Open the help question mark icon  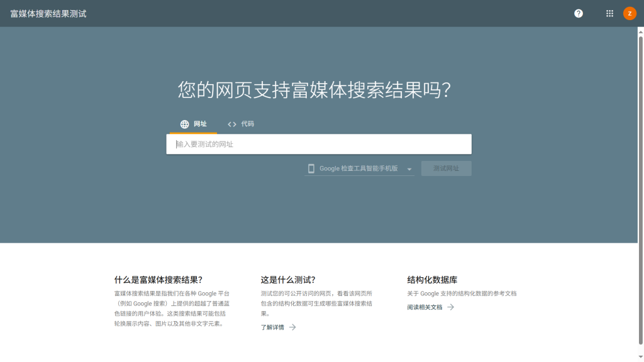579,14
